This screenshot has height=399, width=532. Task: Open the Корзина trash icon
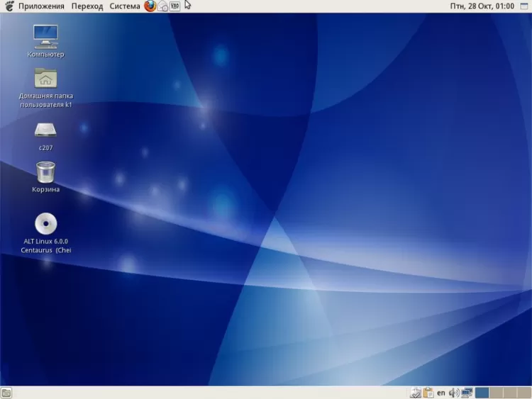coord(45,172)
